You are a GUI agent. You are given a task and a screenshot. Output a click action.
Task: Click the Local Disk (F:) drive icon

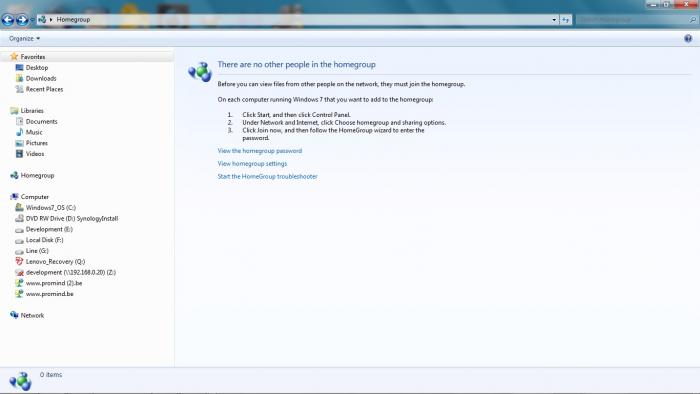point(19,240)
